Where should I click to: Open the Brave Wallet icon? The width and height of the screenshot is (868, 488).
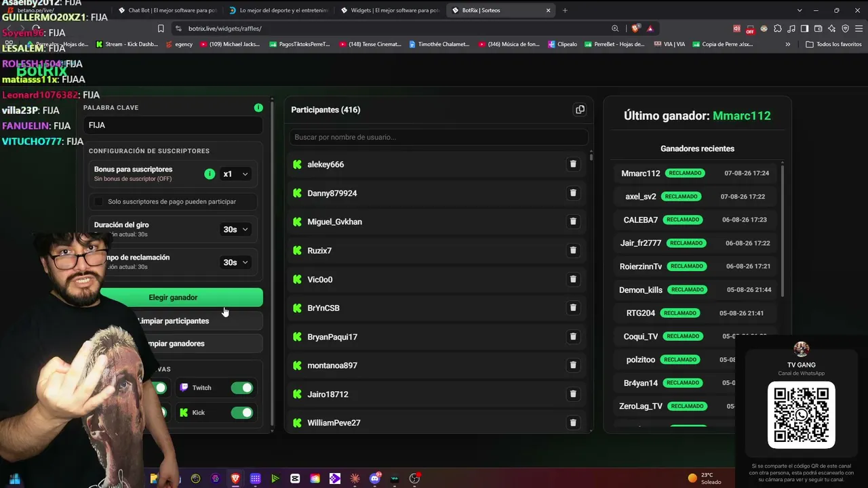(x=818, y=28)
